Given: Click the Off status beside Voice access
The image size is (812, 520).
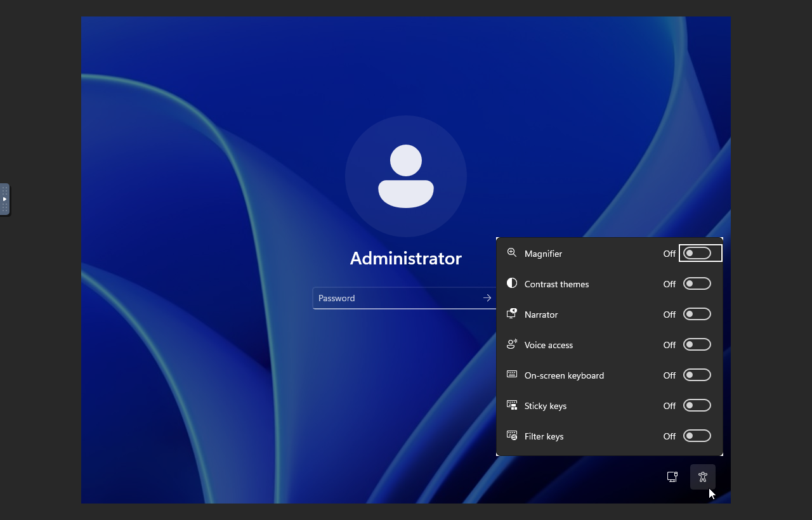Looking at the screenshot, I should [669, 345].
